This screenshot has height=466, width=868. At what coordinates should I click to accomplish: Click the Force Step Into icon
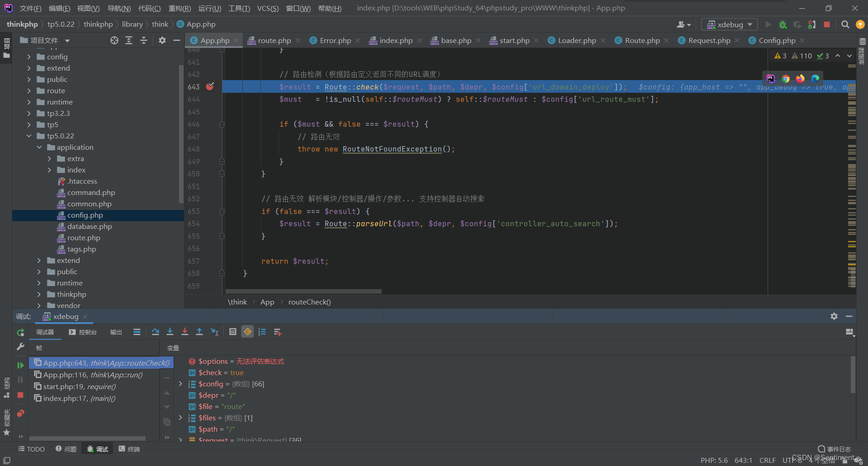(185, 332)
